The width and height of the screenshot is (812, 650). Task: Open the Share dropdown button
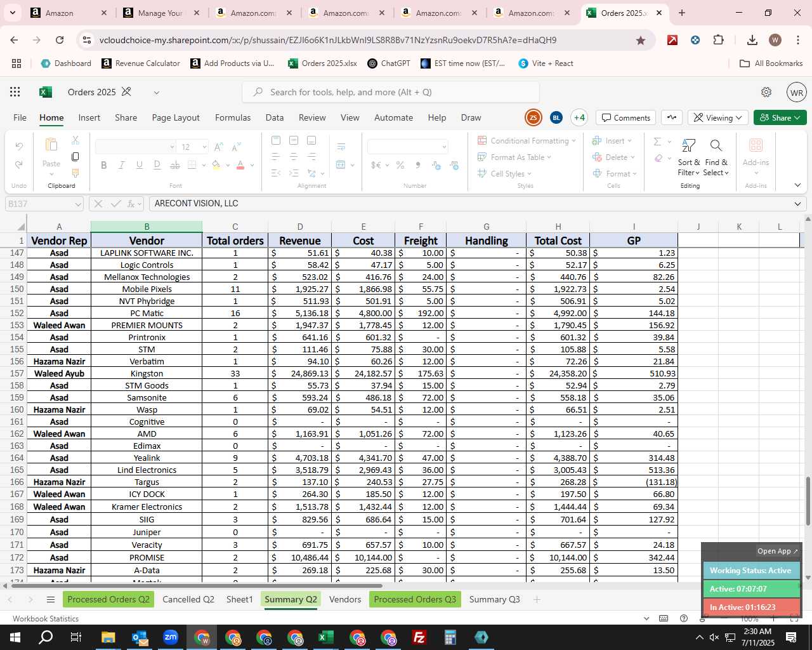(x=780, y=117)
